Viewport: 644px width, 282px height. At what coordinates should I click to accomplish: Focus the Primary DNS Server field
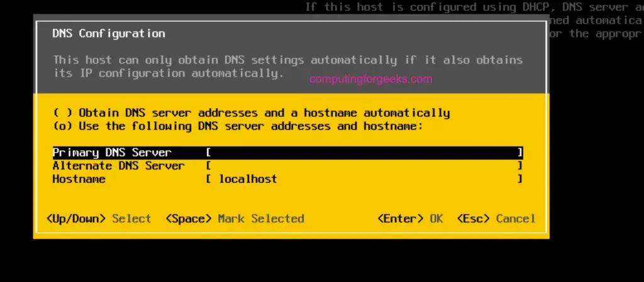tap(364, 153)
